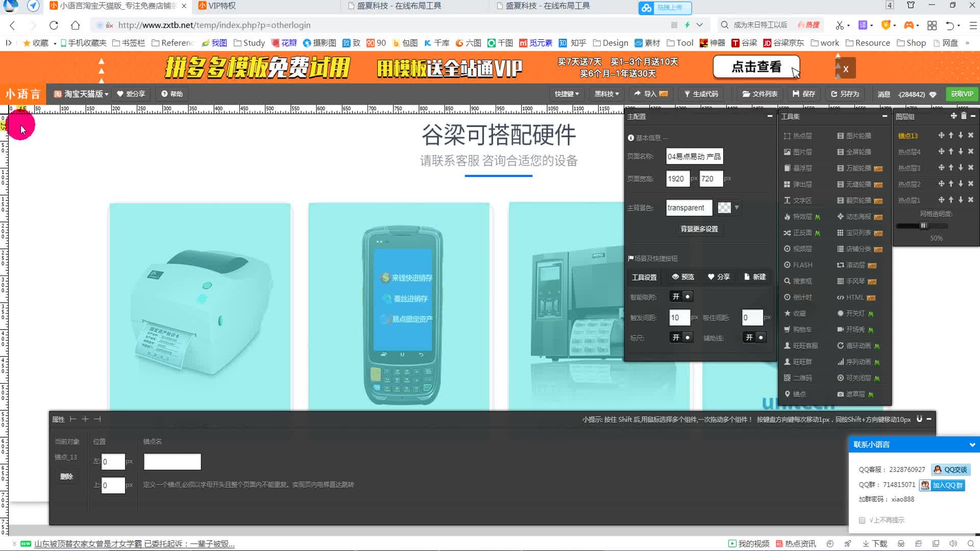Image resolution: width=980 pixels, height=551 pixels.
Task: Remove 热点层2 using its X icon
Action: pos(971,184)
